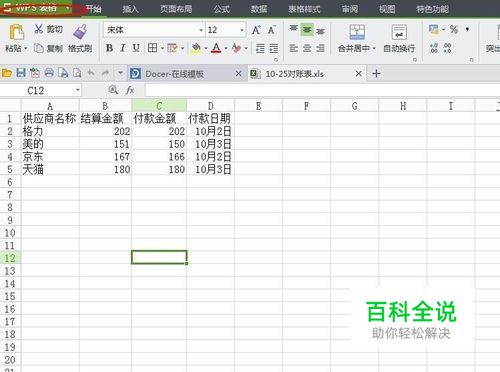This screenshot has height=372, width=500.
Task: Close the Docer-在线模板 tab
Action: [x=239, y=73]
